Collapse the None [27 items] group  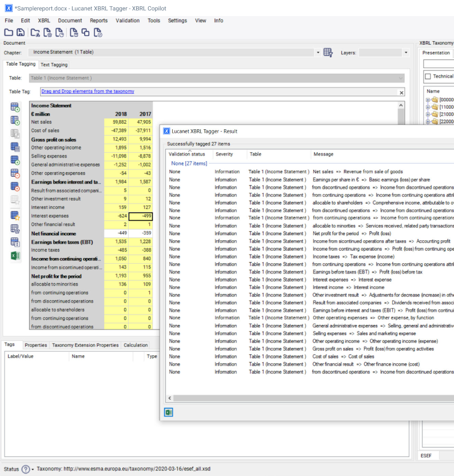[x=189, y=164]
